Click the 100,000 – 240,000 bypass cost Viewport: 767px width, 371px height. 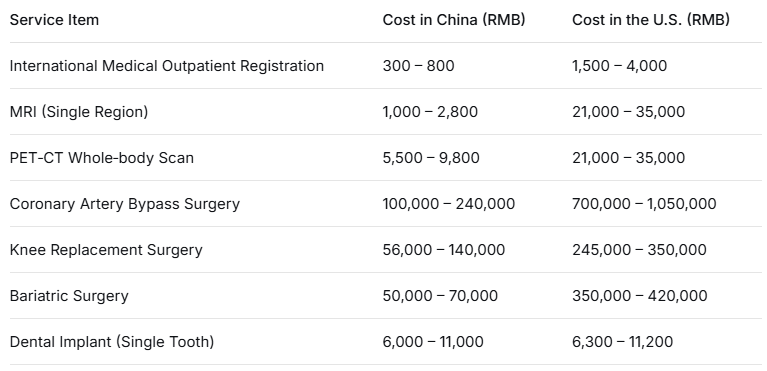449,204
